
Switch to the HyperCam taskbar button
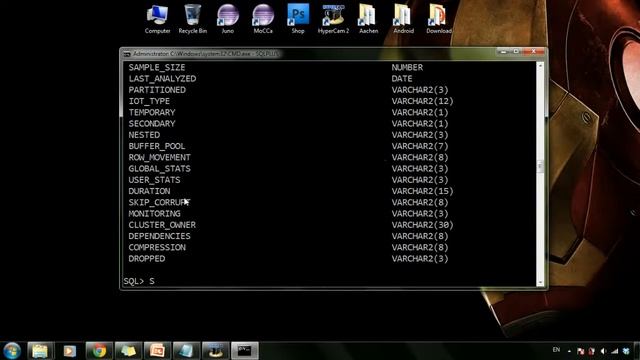(216, 351)
